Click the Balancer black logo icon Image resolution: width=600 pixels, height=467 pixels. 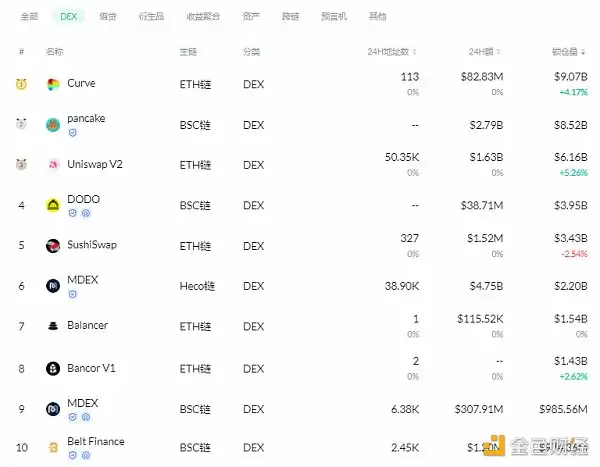pyautogui.click(x=53, y=326)
